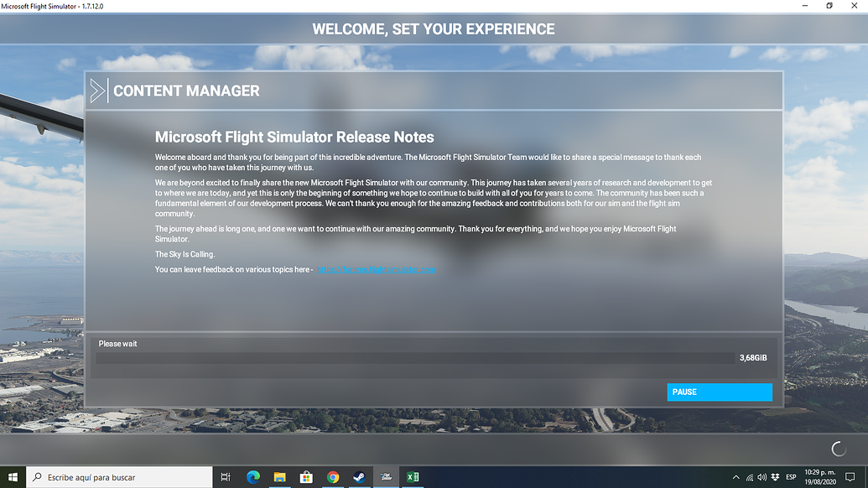Pause the content download
This screenshot has width=868, height=488.
[719, 392]
